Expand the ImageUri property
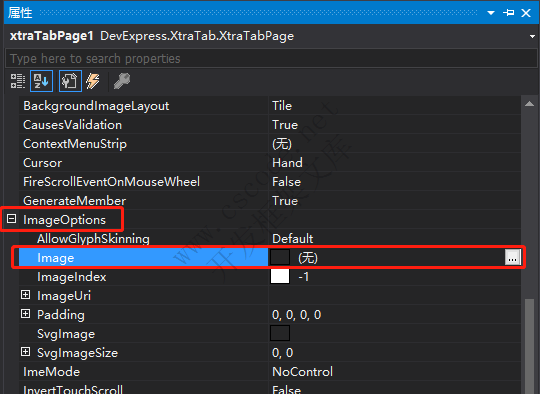Viewport: 540px width, 394px height. [25, 295]
